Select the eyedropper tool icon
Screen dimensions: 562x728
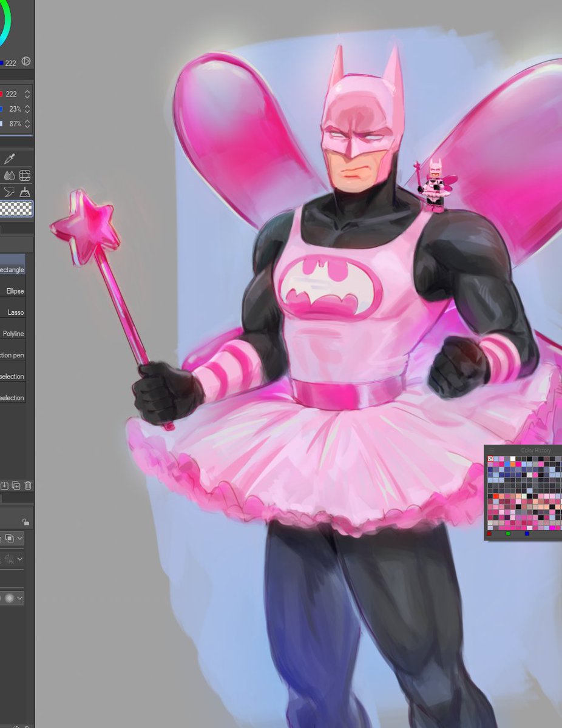tap(9, 159)
